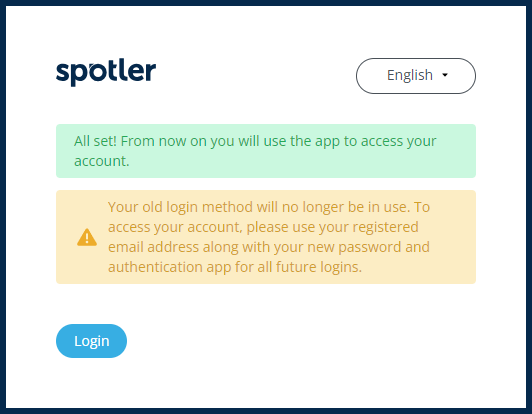Click the dot accent over Spotler's letter o
Screen dimensions: 532x414
coord(94,64)
